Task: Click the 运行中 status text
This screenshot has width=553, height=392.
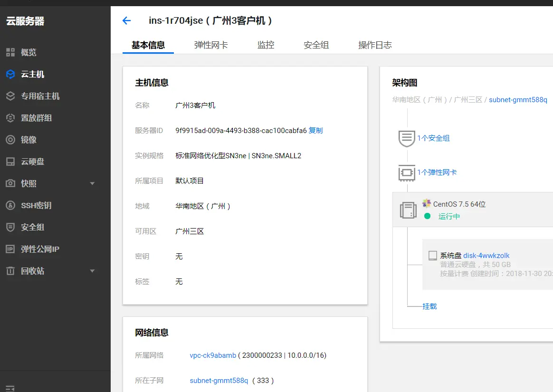Action: 449,216
